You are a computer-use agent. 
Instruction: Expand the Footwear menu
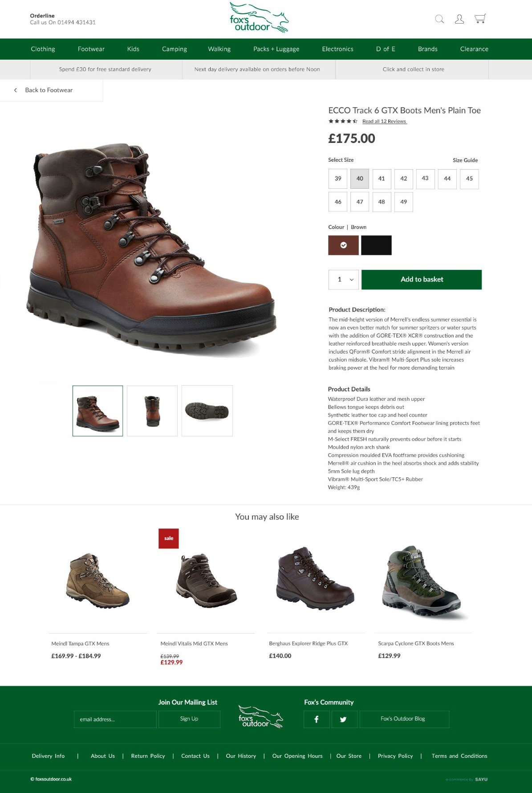(x=91, y=49)
